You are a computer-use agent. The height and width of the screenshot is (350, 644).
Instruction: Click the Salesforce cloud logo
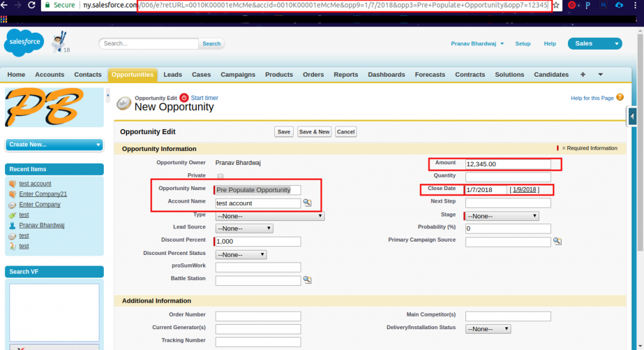coord(25,42)
